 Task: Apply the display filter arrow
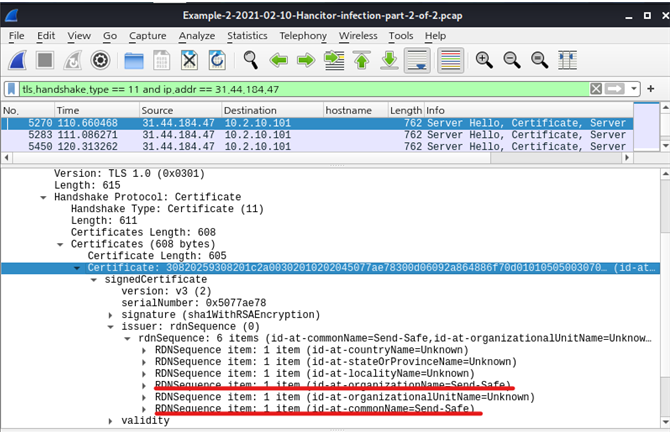(x=615, y=89)
